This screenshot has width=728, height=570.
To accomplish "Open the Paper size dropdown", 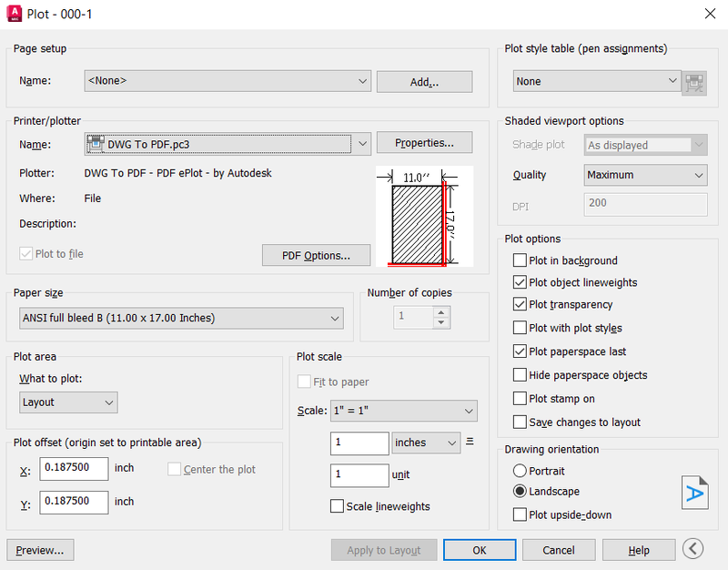I will pyautogui.click(x=181, y=318).
